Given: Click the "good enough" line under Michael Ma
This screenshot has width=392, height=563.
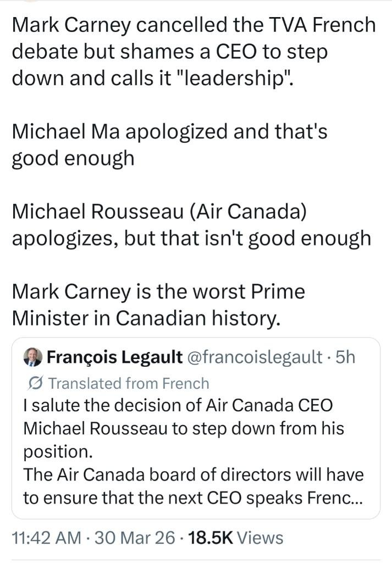Looking at the screenshot, I should click(73, 158).
